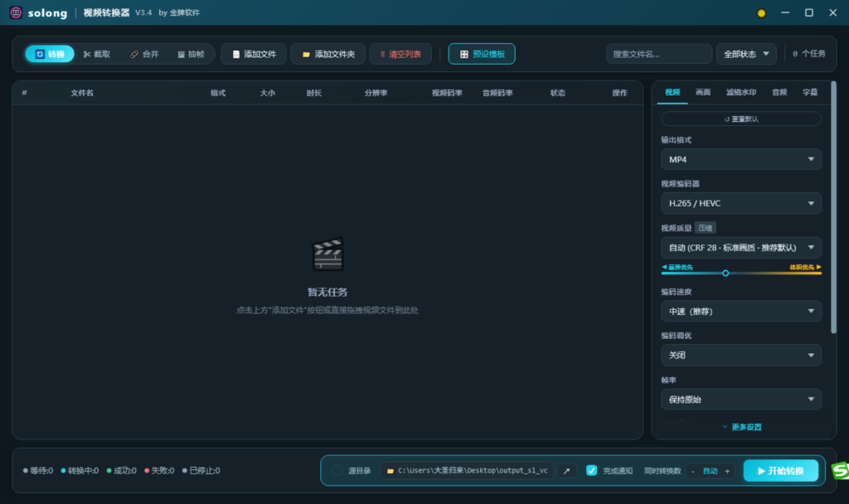This screenshot has width=849, height=504.
Task: Open the 画面 settings tab
Action: 703,93
